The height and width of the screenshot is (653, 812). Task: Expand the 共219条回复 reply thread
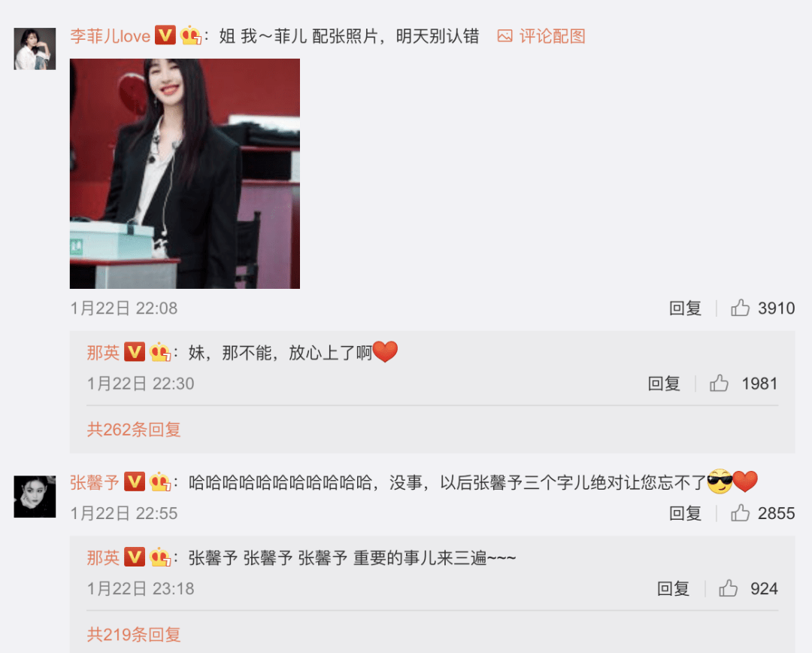tap(134, 634)
